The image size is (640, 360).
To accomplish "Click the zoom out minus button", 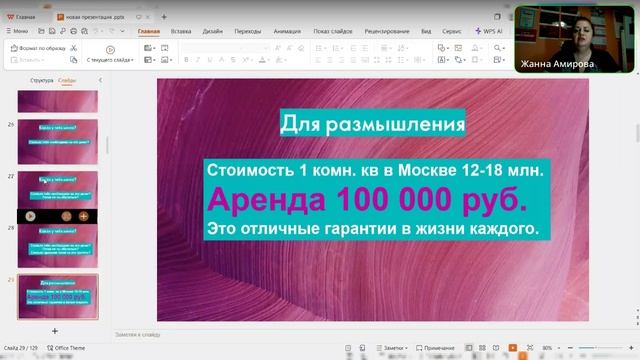I will tap(570, 348).
